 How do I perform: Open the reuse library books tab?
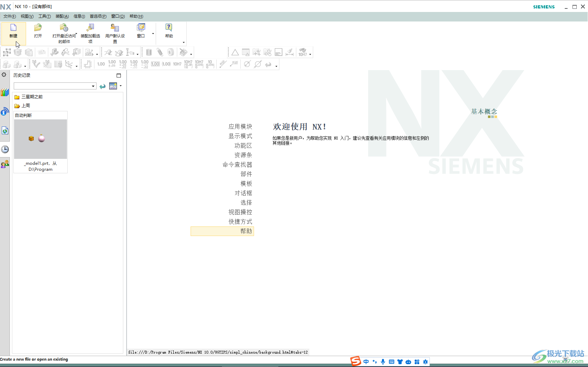pyautogui.click(x=5, y=93)
